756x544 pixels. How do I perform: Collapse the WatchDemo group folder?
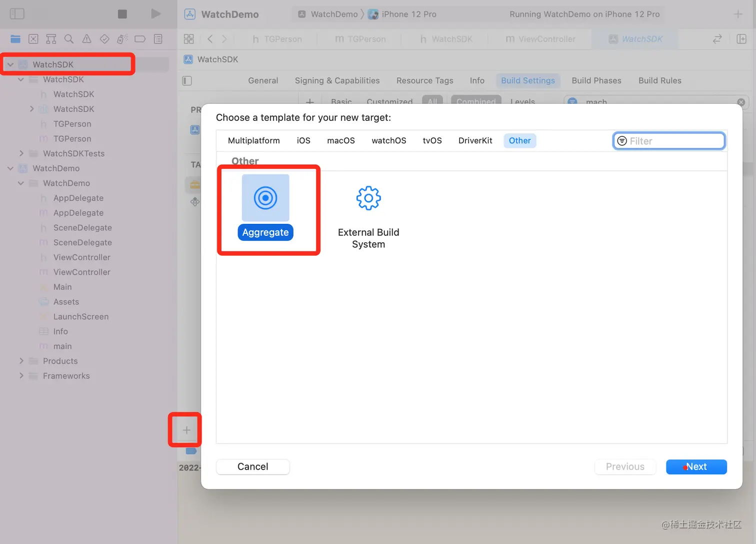coord(21,183)
